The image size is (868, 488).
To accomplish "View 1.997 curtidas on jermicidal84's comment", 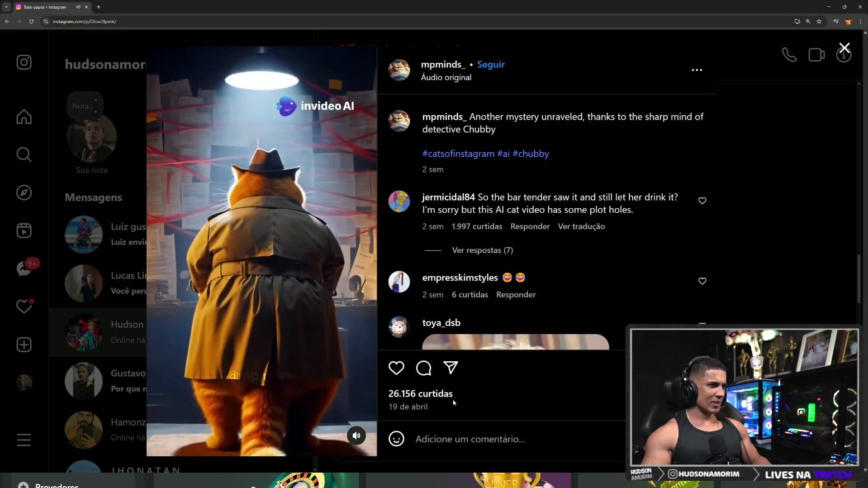I will click(477, 226).
